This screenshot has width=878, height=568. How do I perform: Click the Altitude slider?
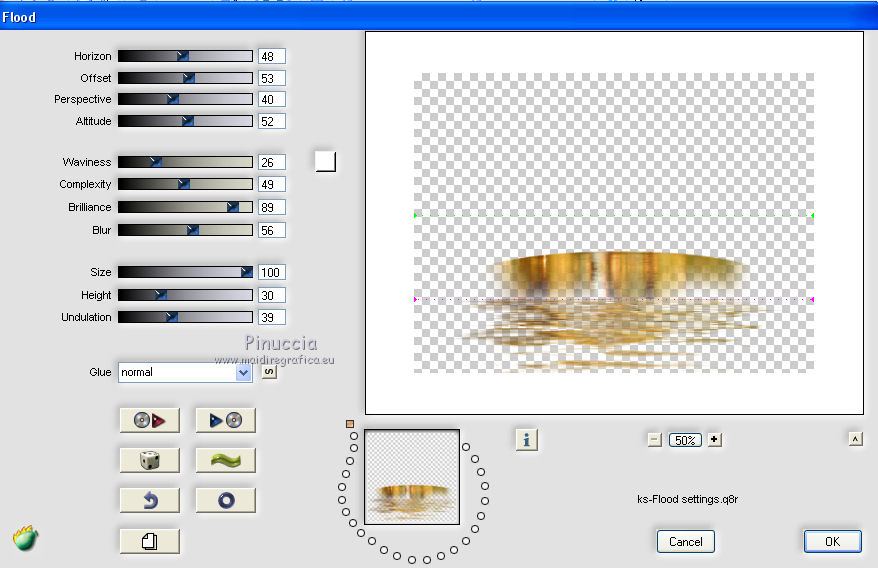(x=185, y=121)
